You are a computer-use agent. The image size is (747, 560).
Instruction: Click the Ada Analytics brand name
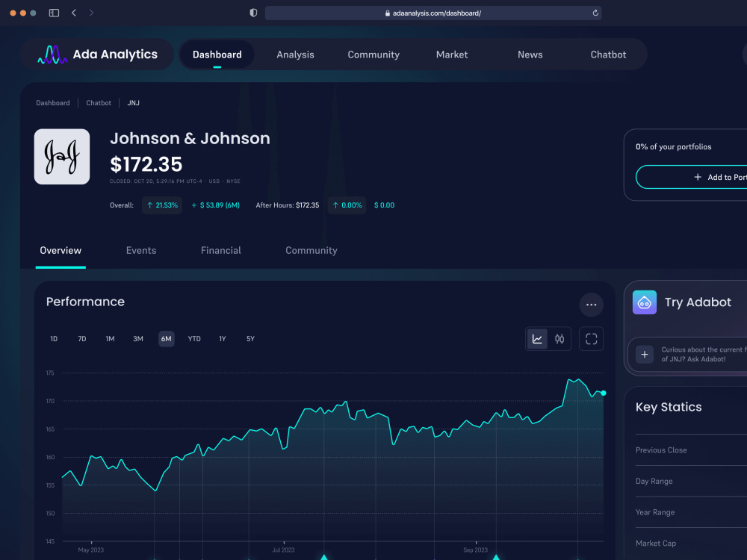tap(115, 55)
